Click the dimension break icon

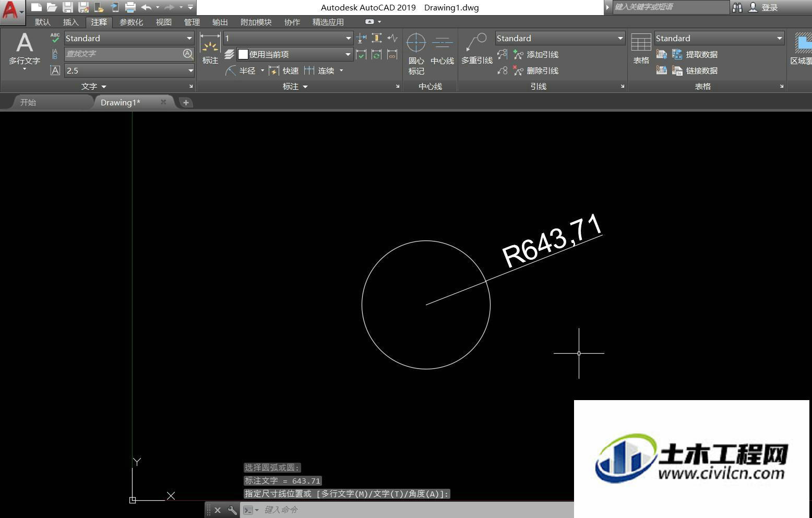coord(361,38)
